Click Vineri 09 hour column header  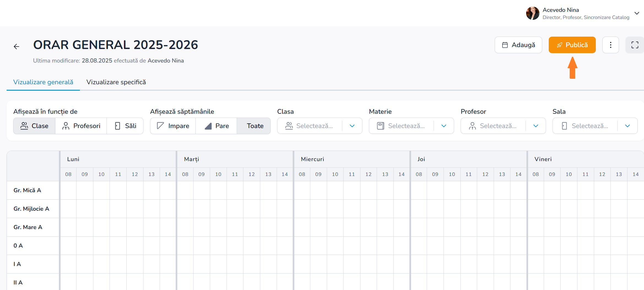pyautogui.click(x=552, y=174)
